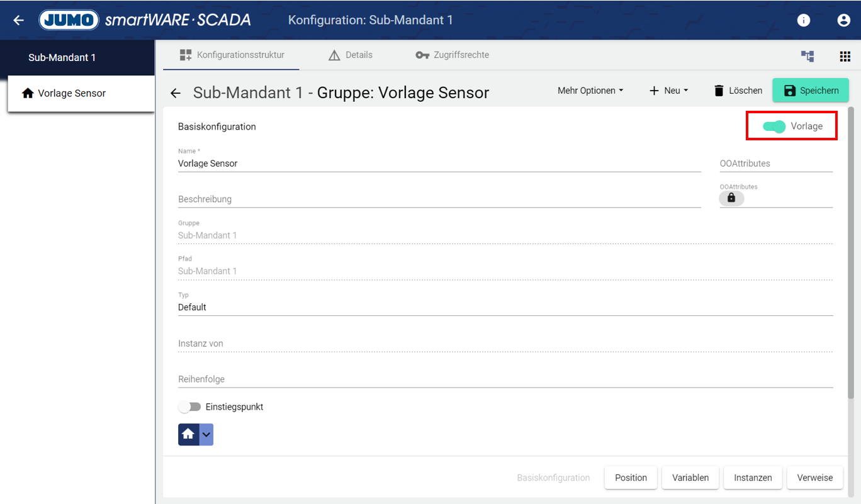Click the lock icon under OOAttributes

click(731, 198)
